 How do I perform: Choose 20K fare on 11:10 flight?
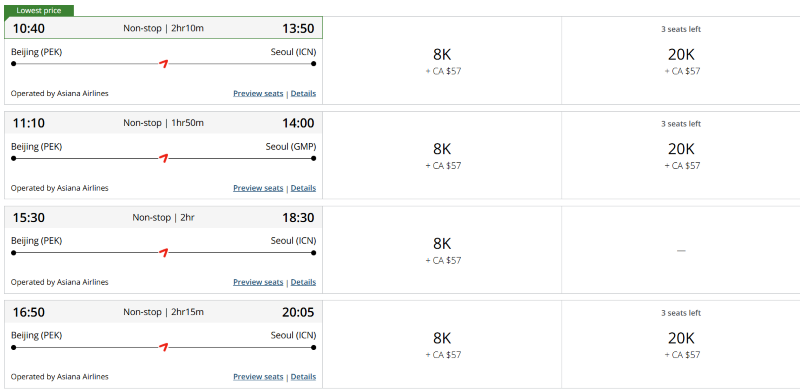[681, 155]
